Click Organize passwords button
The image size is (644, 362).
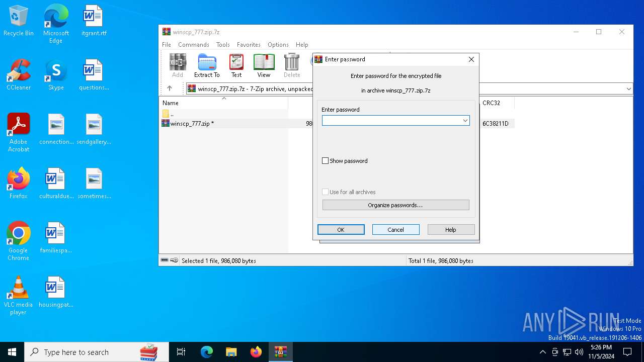[x=396, y=205]
